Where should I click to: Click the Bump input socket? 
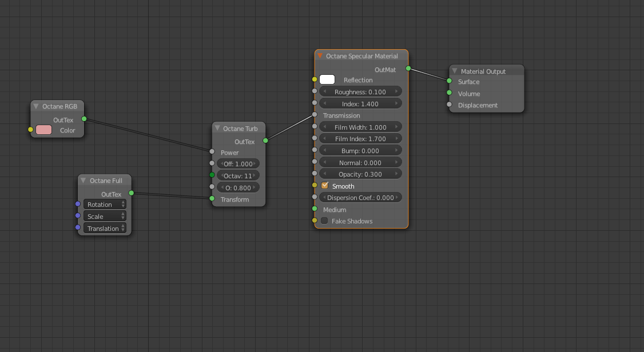tap(315, 150)
